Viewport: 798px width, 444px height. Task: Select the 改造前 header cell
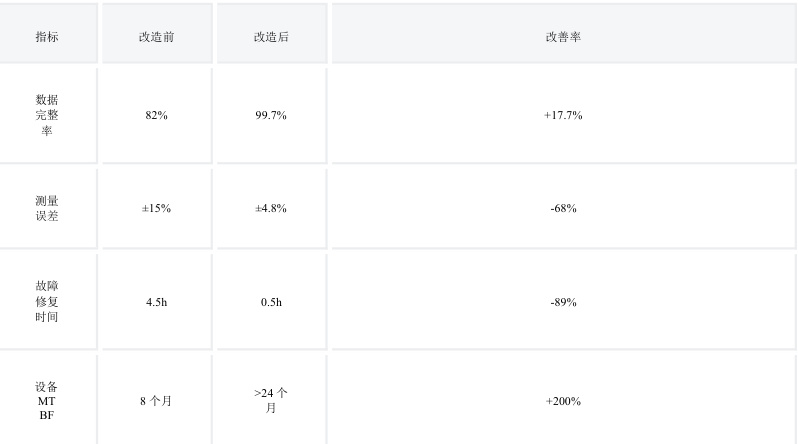pyautogui.click(x=156, y=36)
